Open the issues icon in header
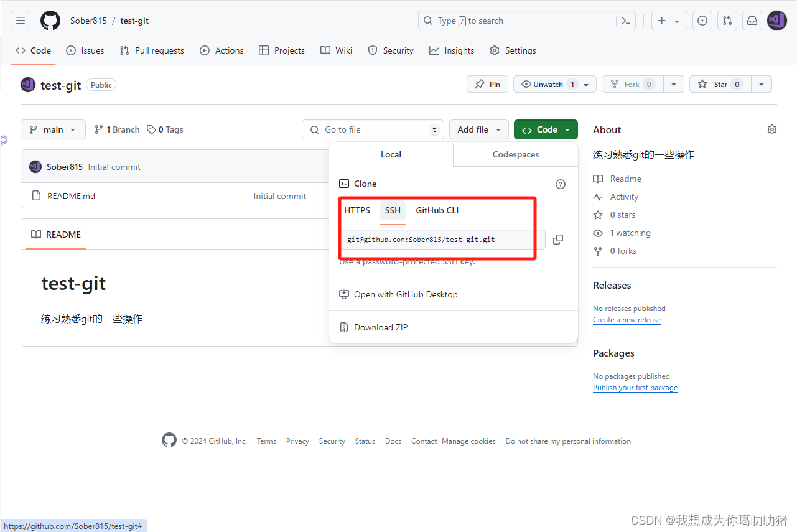 [702, 21]
